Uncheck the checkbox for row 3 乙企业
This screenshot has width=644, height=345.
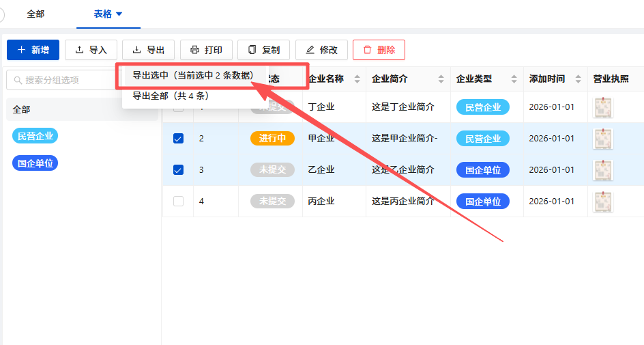[x=178, y=170]
